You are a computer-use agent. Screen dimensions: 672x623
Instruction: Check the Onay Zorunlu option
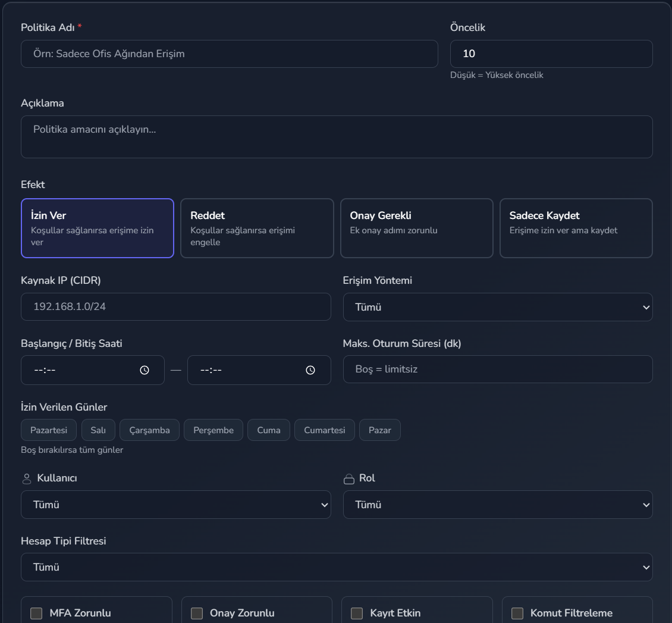coord(197,613)
